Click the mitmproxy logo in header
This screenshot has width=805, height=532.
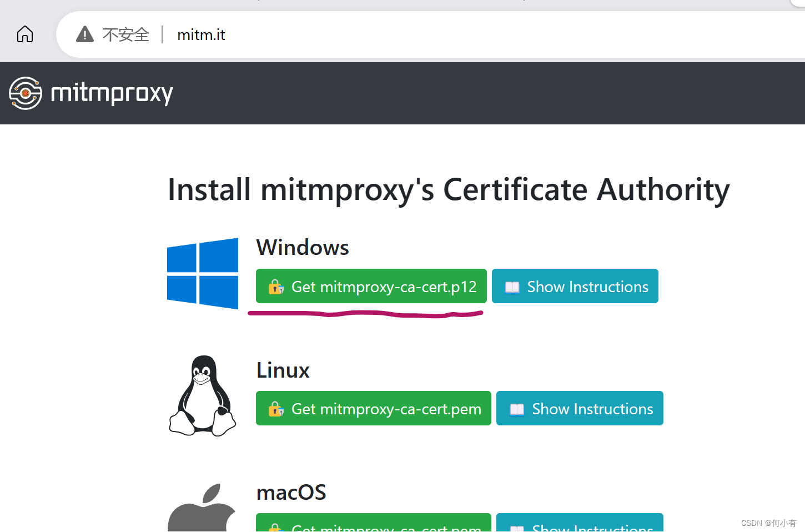pyautogui.click(x=91, y=93)
